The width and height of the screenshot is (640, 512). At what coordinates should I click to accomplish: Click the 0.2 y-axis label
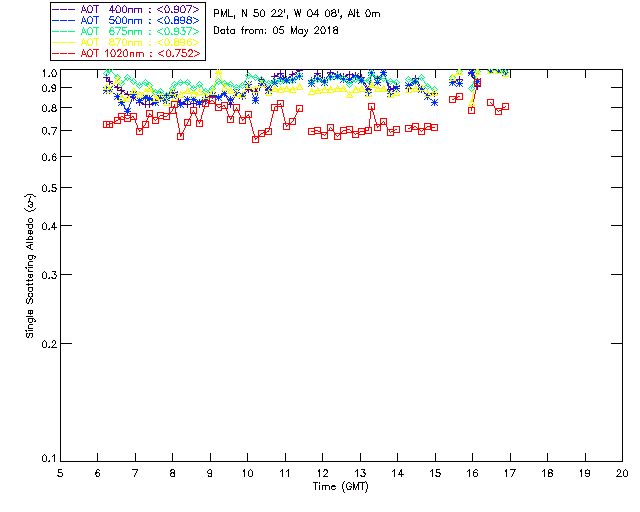pos(49,344)
